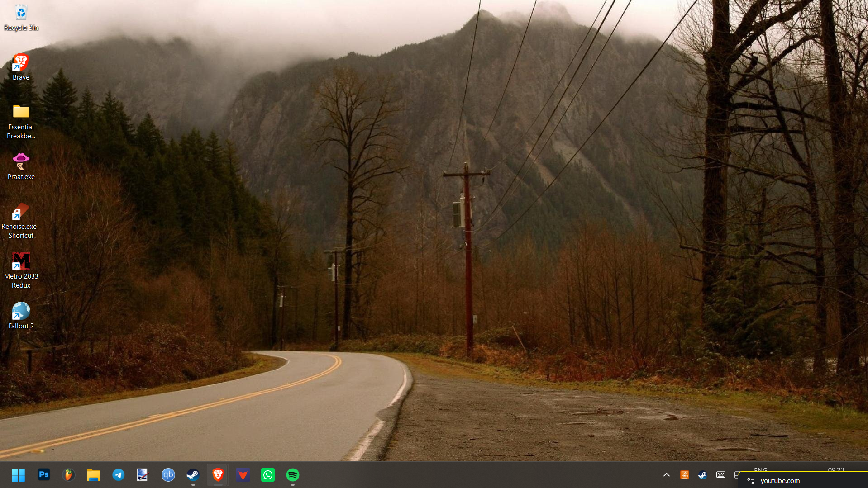Open the Recycle Bin desktop icon
Screen dimensions: 868x488
pyautogui.click(x=21, y=18)
